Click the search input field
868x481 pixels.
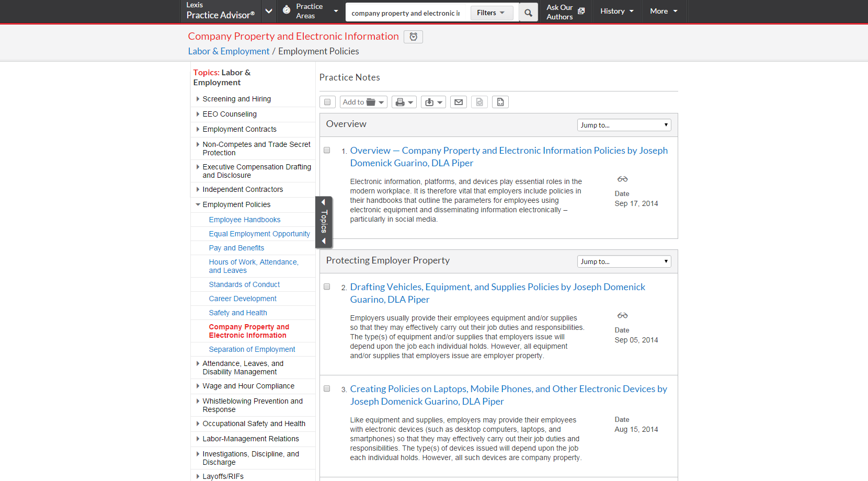pos(406,13)
